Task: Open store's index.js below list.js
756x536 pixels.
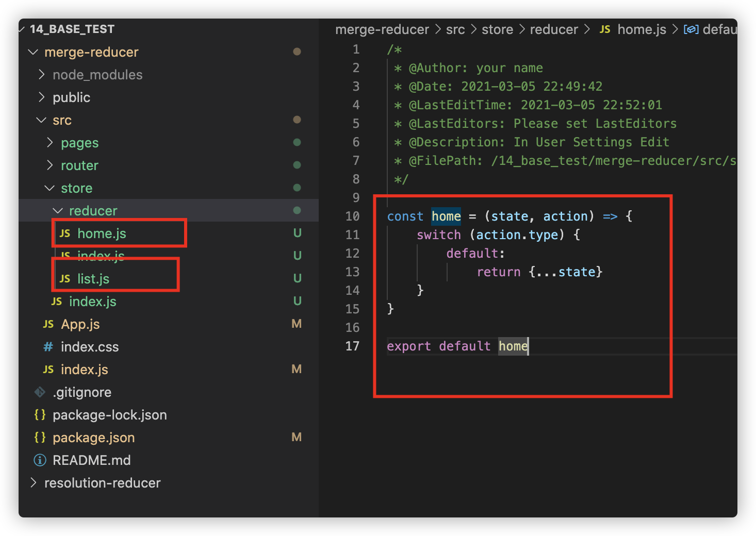Action: [x=93, y=301]
